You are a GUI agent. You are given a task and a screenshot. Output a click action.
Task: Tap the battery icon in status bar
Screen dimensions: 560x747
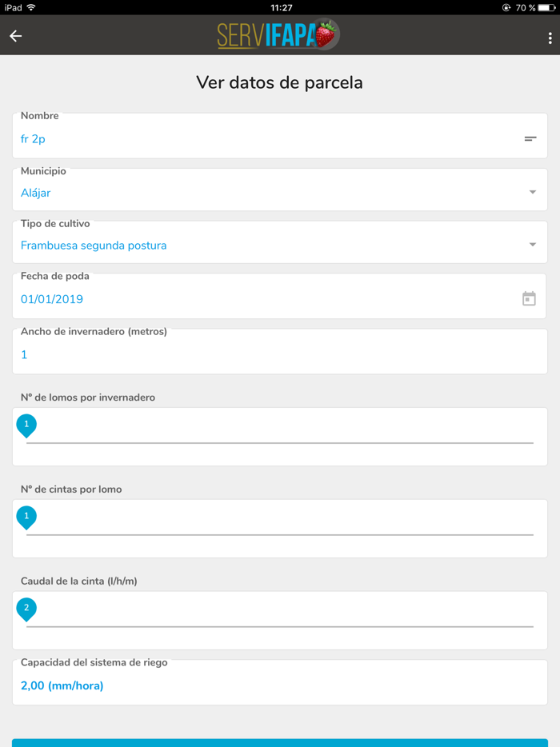point(547,8)
